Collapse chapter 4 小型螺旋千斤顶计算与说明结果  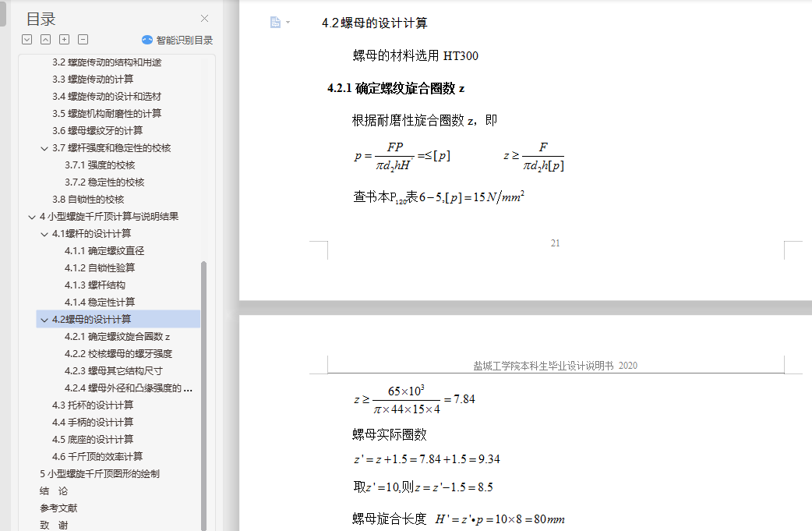[32, 217]
